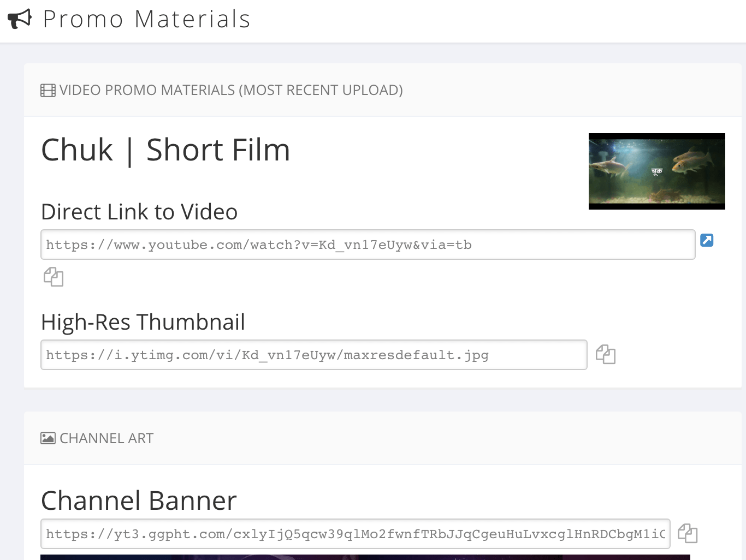
Task: Focus the High-Res Thumbnail URL field
Action: point(313,355)
